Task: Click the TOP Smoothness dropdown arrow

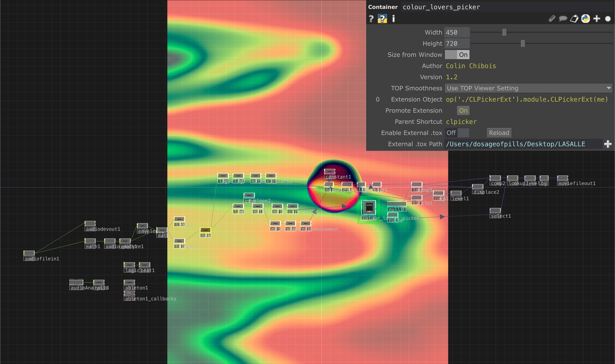Action: 609,88
